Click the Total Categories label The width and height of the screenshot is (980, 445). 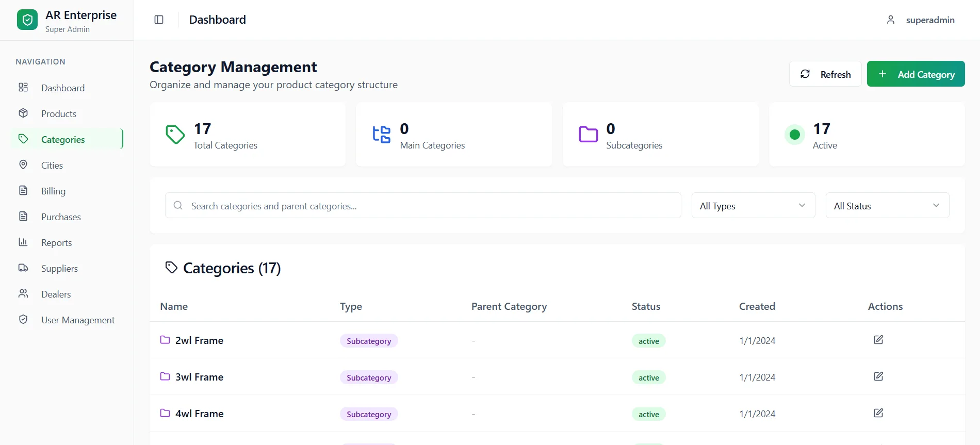[225, 145]
